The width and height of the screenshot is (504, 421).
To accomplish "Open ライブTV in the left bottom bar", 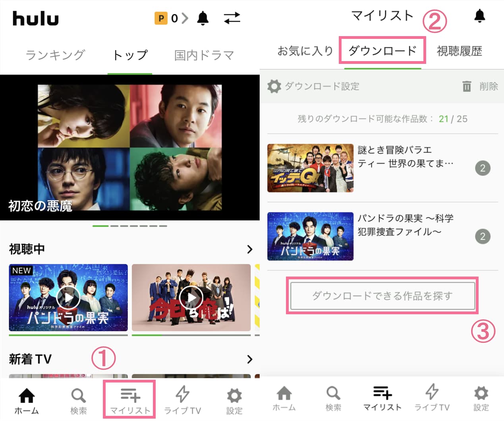I will coord(182,400).
